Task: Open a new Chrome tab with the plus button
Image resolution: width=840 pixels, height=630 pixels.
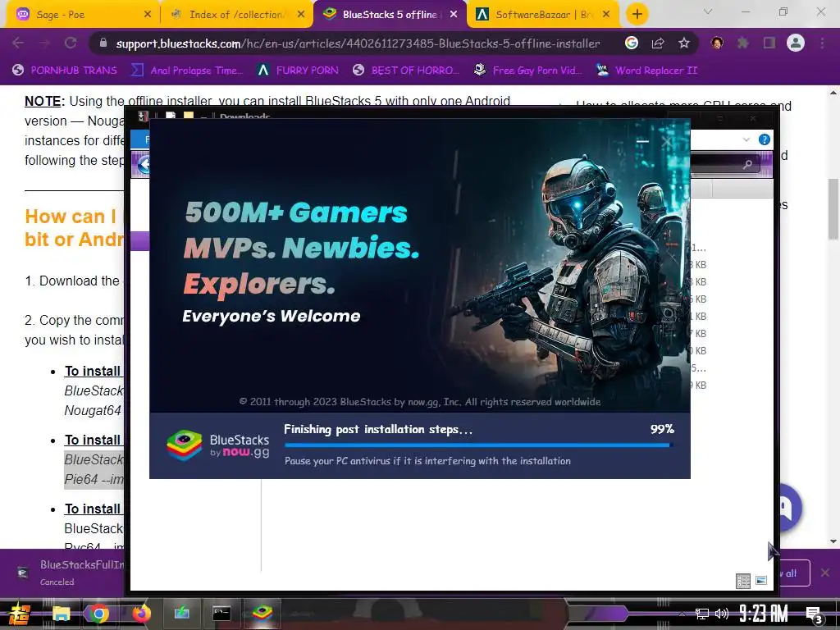Action: (x=637, y=15)
